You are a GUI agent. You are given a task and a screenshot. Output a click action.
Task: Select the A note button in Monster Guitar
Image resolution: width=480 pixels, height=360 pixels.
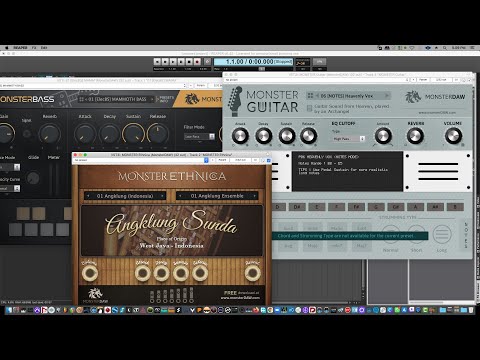415,207
